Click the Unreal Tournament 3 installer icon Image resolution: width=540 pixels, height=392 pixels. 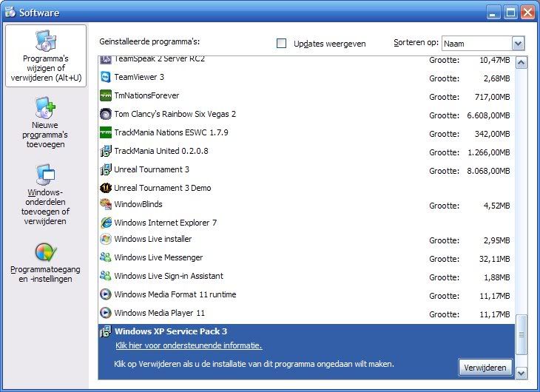pyautogui.click(x=106, y=169)
